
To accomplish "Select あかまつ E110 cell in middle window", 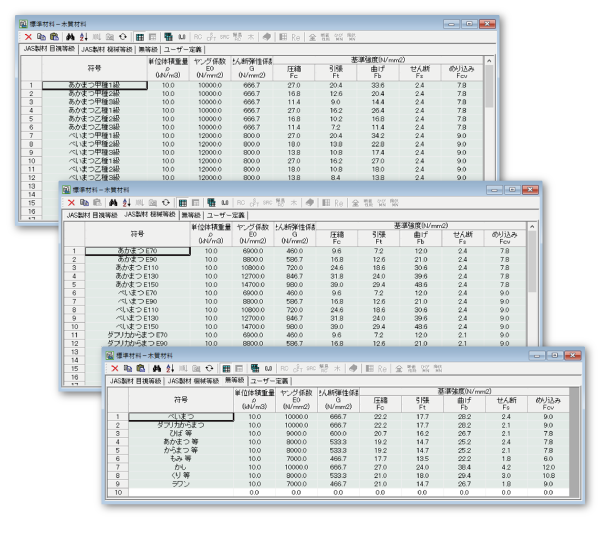I will point(137,268).
